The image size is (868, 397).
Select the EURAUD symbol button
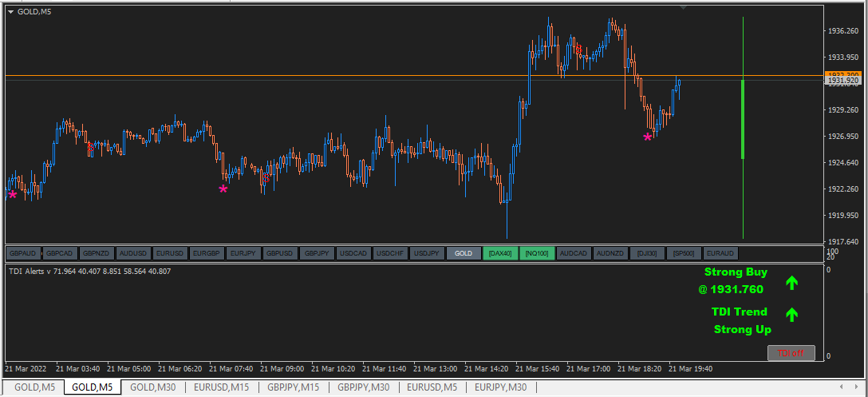pos(720,253)
